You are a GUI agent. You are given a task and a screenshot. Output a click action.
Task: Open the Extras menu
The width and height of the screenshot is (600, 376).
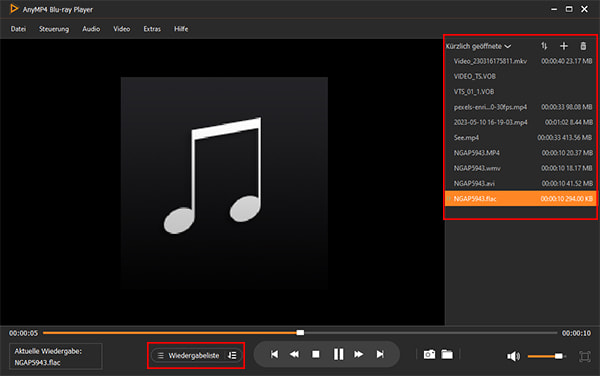coord(152,29)
